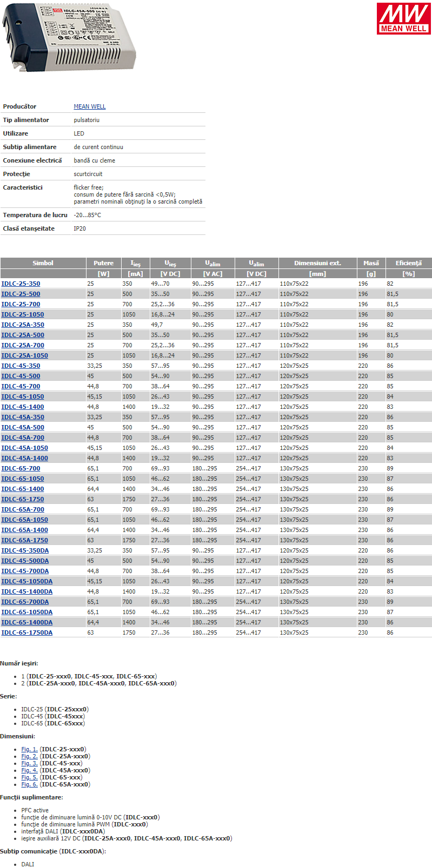Open the IDLC-45A-1400 product link

coord(24,458)
